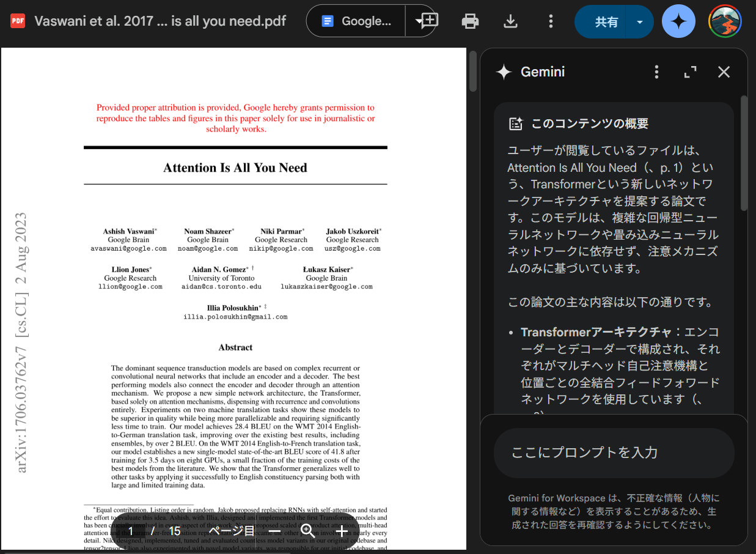
Task: Open your Google account profile avatar
Action: tap(725, 20)
